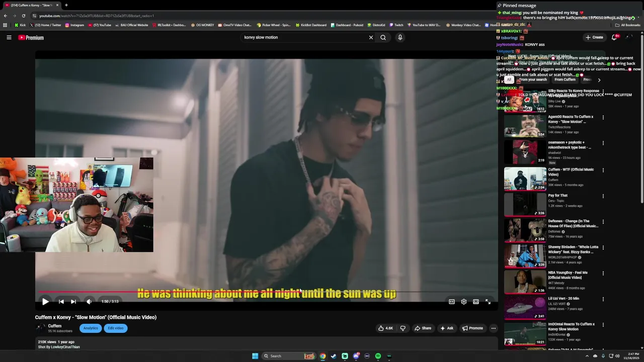Image resolution: width=644 pixels, height=362 pixels.
Task: Click the Edit video button
Action: click(x=116, y=328)
